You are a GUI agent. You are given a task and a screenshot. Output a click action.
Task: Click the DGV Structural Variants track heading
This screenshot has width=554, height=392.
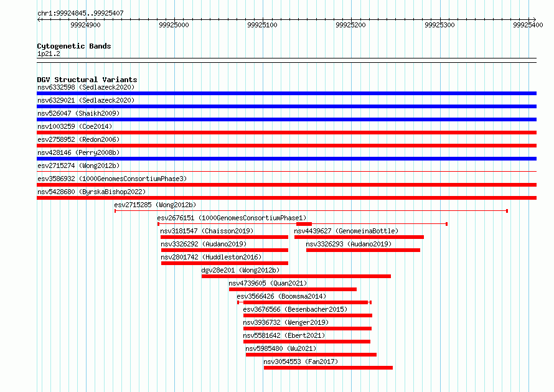point(87,80)
